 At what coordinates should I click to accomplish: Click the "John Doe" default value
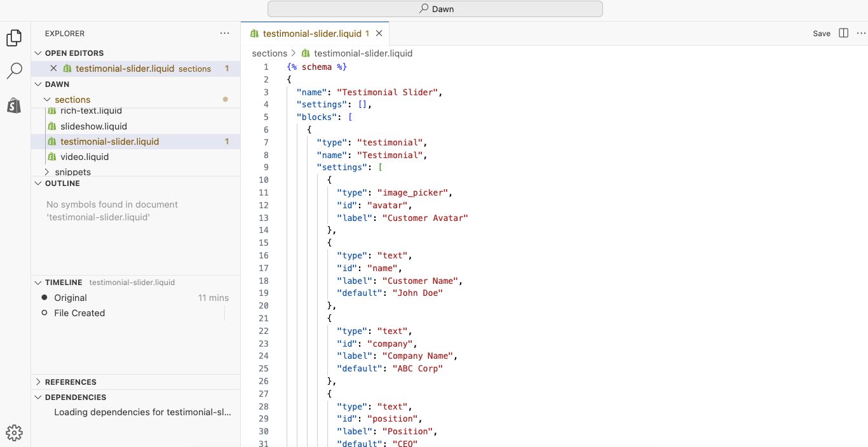(x=417, y=293)
